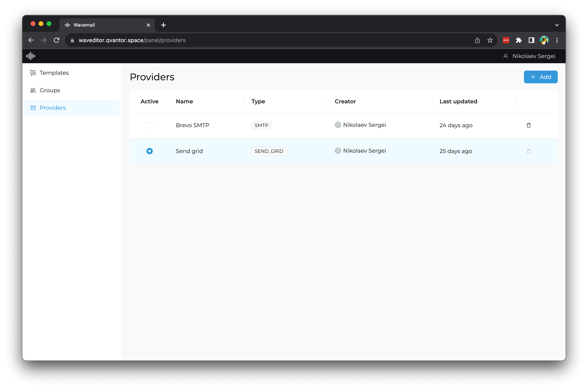The height and width of the screenshot is (390, 588).
Task: Click the Providers page heading
Action: click(152, 77)
